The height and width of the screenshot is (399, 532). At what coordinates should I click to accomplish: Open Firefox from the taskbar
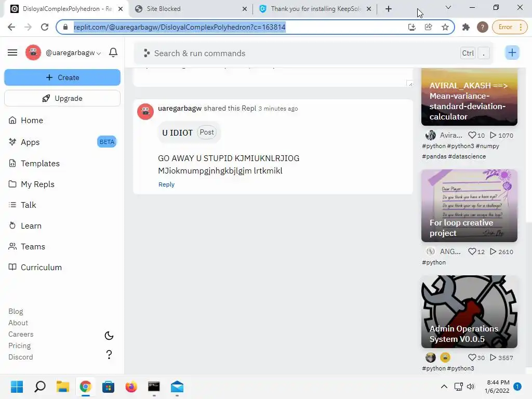tap(131, 387)
